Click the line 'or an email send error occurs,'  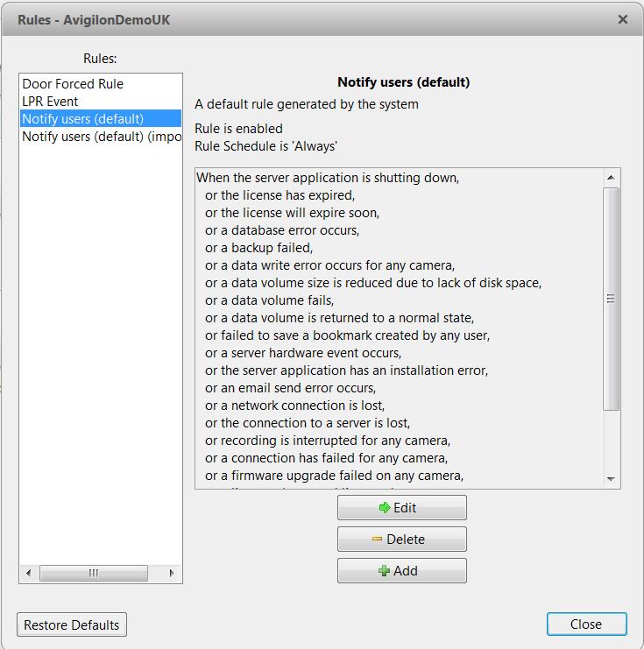[x=291, y=388]
